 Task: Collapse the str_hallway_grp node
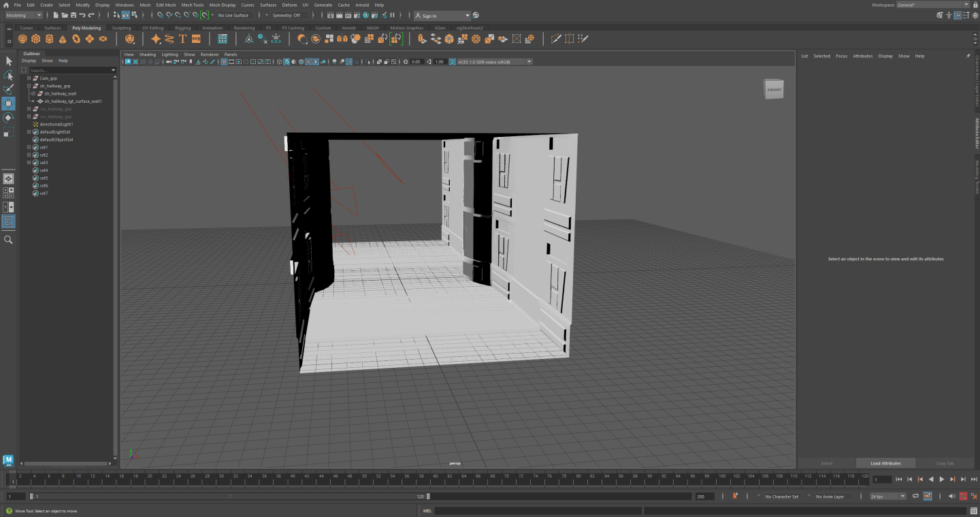click(29, 86)
